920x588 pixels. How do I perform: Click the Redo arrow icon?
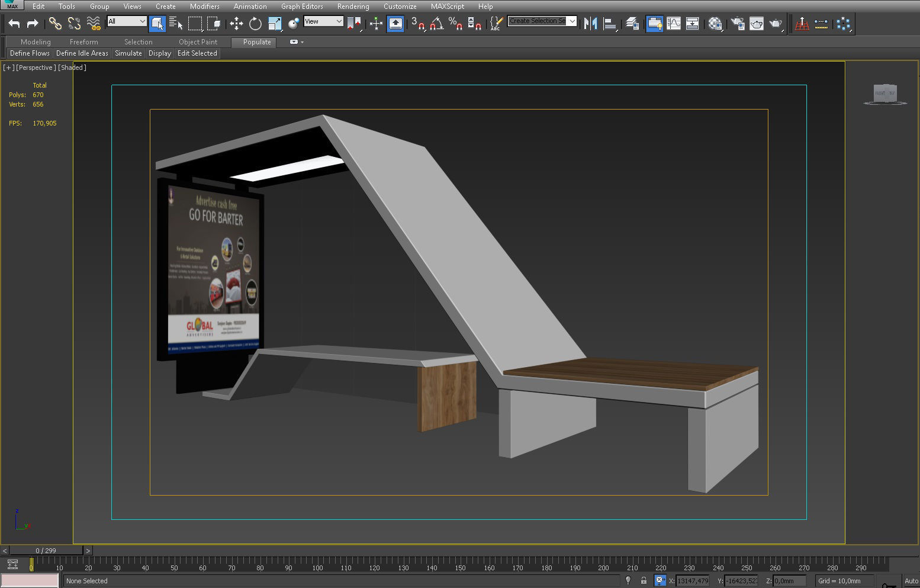pyautogui.click(x=33, y=24)
